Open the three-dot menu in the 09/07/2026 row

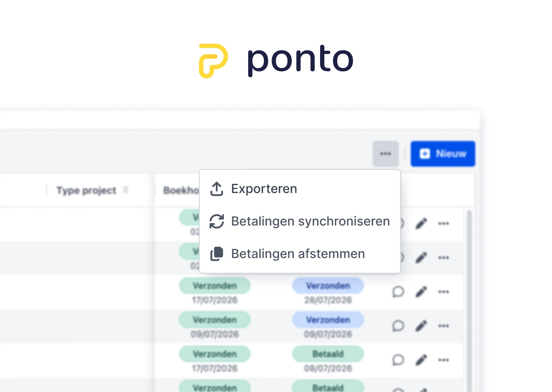coord(444,326)
